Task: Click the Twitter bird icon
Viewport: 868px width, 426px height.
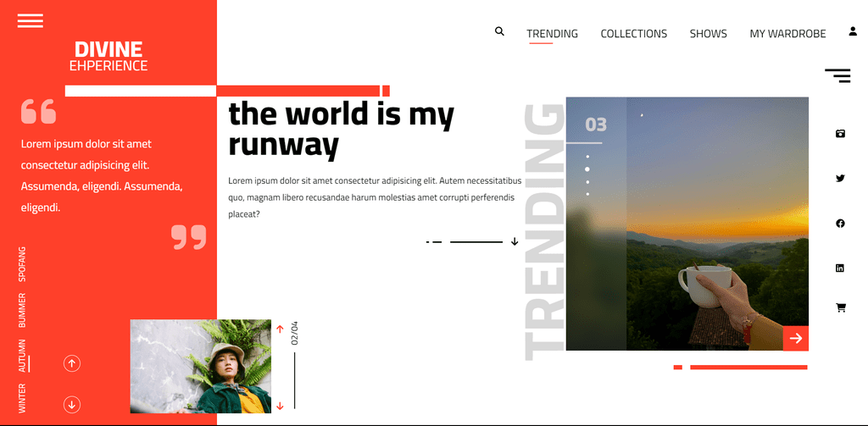Action: (x=840, y=178)
